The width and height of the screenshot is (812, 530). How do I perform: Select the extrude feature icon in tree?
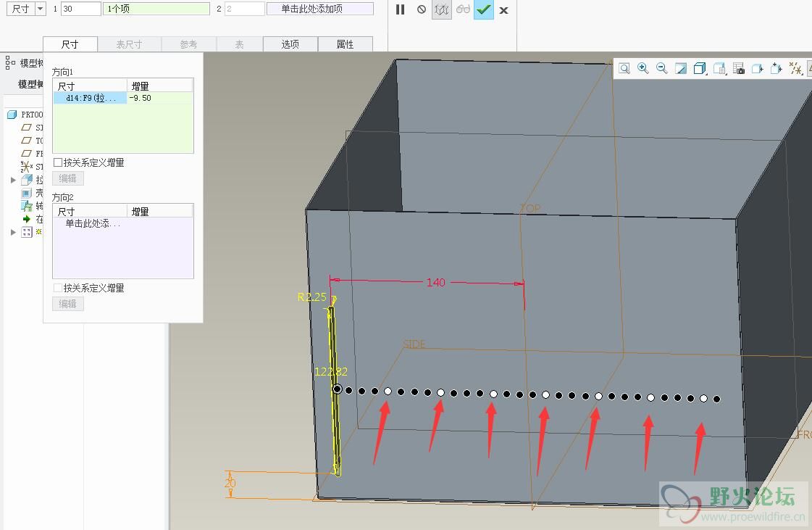pos(27,180)
